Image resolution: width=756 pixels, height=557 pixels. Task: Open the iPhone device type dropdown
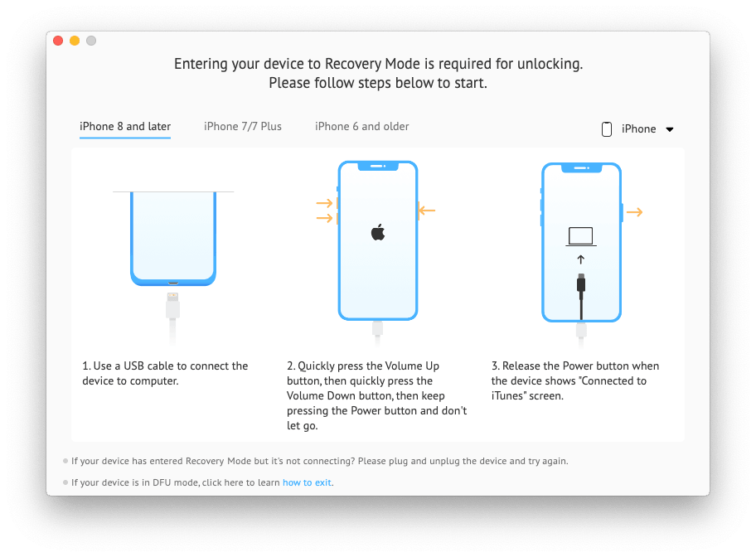click(640, 128)
